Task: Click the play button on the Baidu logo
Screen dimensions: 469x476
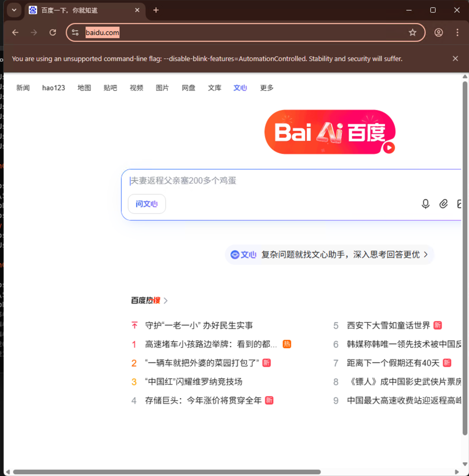Action: (389, 148)
